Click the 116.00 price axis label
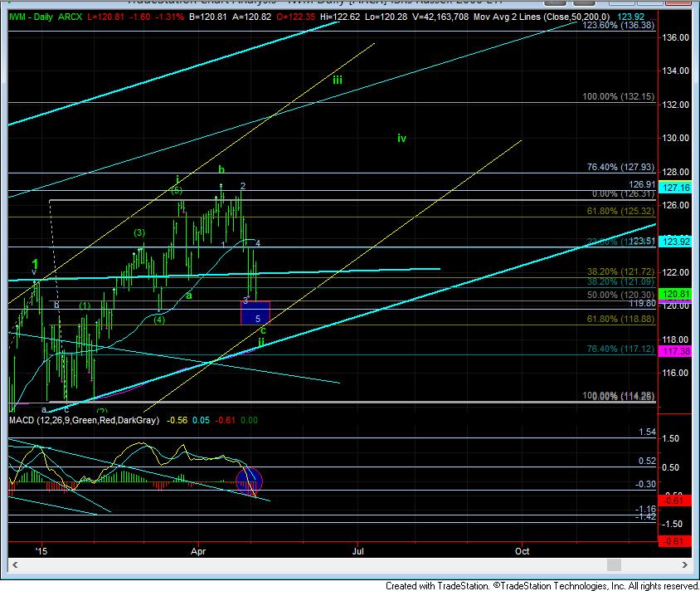The width and height of the screenshot is (700, 591). [675, 373]
